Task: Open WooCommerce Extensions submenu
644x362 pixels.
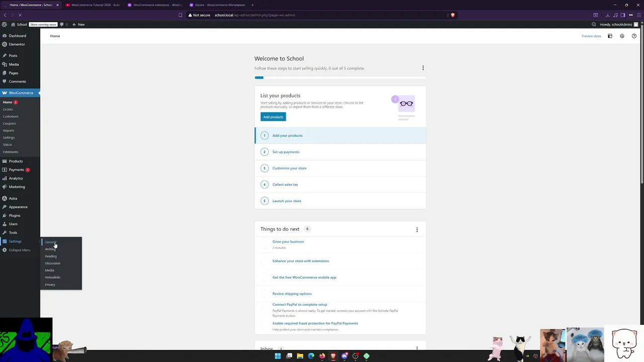Action: pyautogui.click(x=11, y=151)
